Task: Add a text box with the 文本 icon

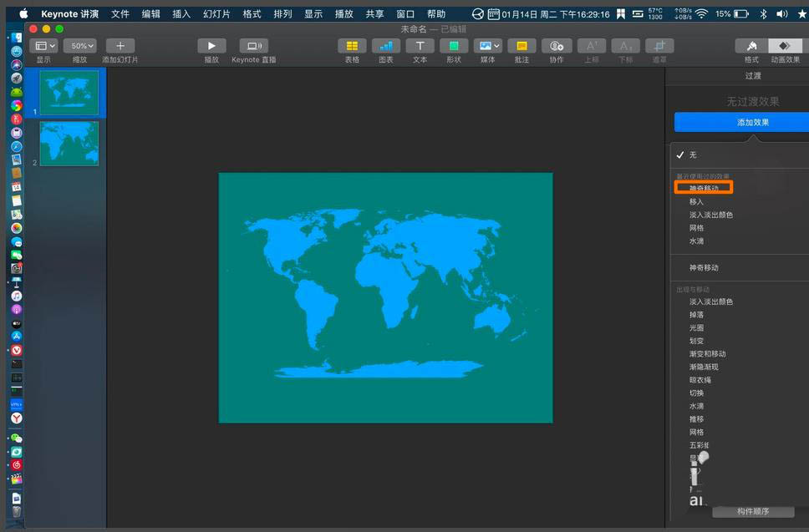Action: coord(420,46)
